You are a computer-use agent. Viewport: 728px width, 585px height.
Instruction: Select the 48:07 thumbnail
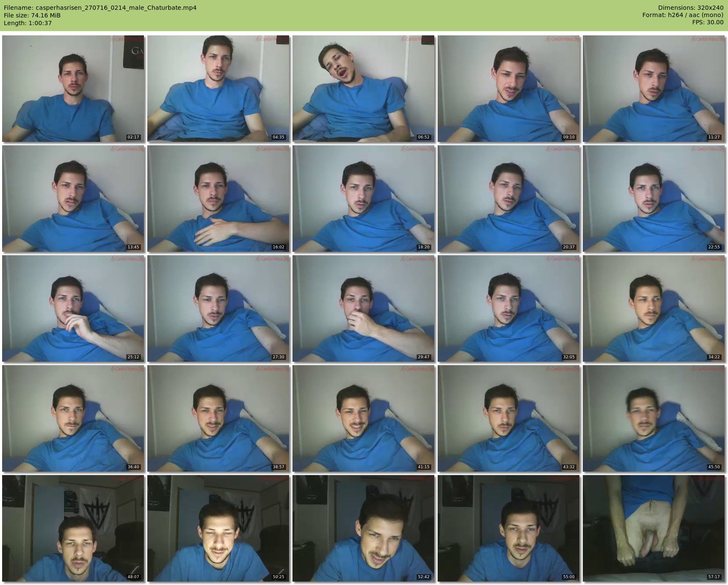73,528
